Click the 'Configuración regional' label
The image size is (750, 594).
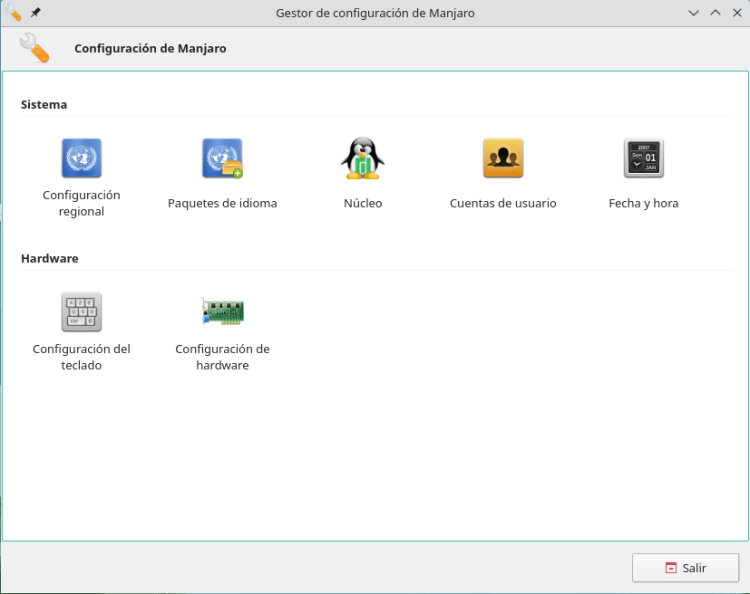pyautogui.click(x=81, y=203)
